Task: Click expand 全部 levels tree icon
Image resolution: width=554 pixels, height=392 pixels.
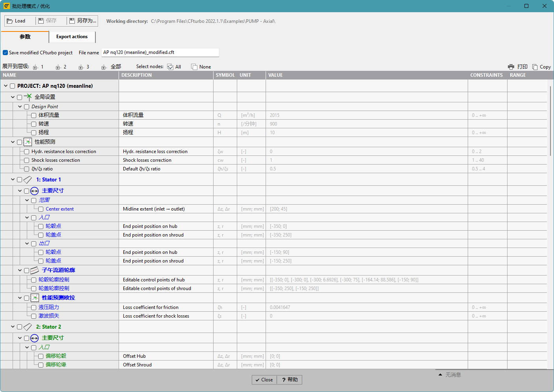Action: coord(104,67)
